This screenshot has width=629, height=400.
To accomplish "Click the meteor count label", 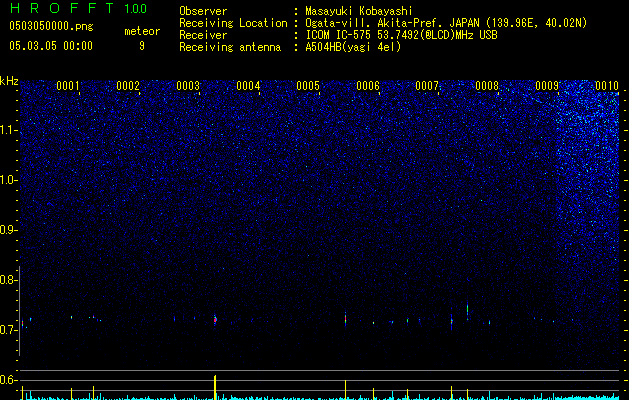I will click(142, 31).
